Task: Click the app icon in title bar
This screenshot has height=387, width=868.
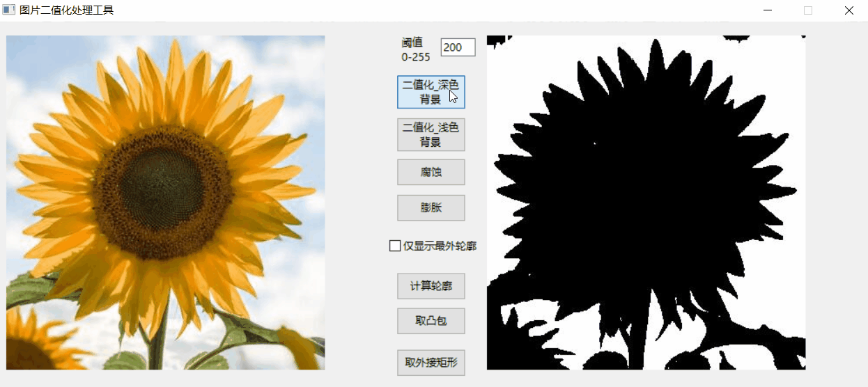Action: tap(9, 10)
